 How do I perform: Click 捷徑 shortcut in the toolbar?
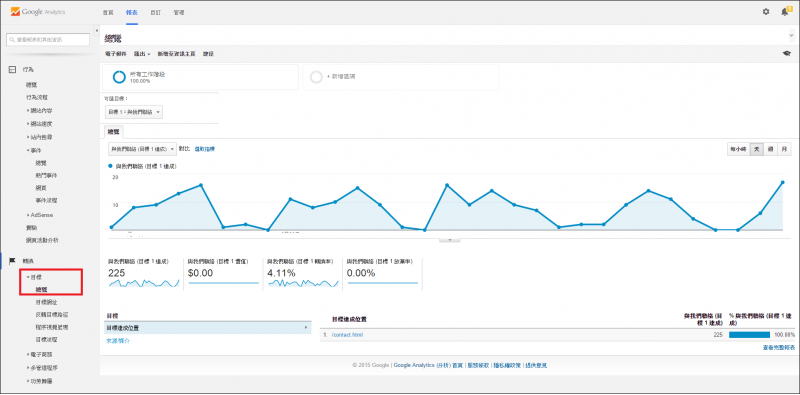pos(208,54)
